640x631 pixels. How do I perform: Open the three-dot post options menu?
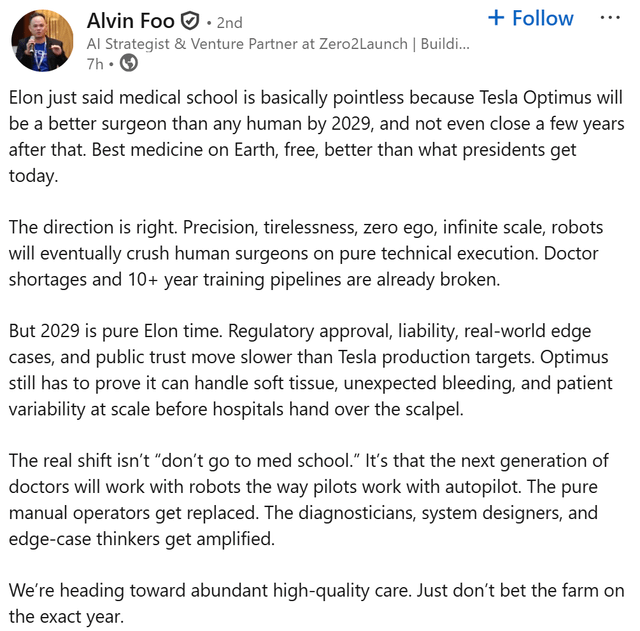point(610,18)
